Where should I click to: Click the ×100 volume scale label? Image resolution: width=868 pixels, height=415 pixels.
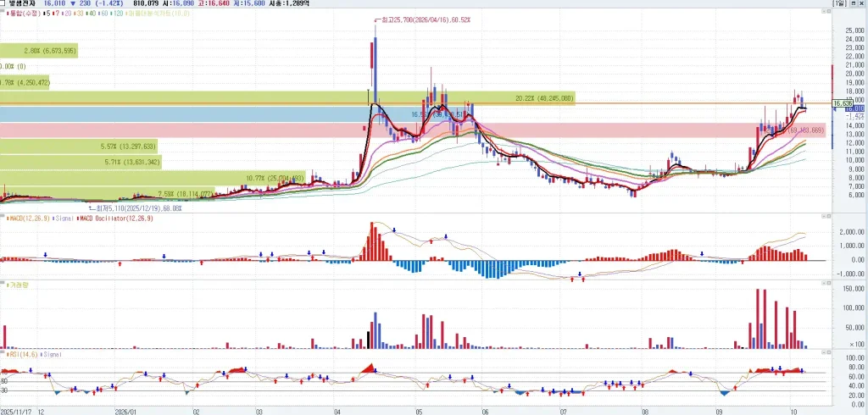(x=857, y=344)
